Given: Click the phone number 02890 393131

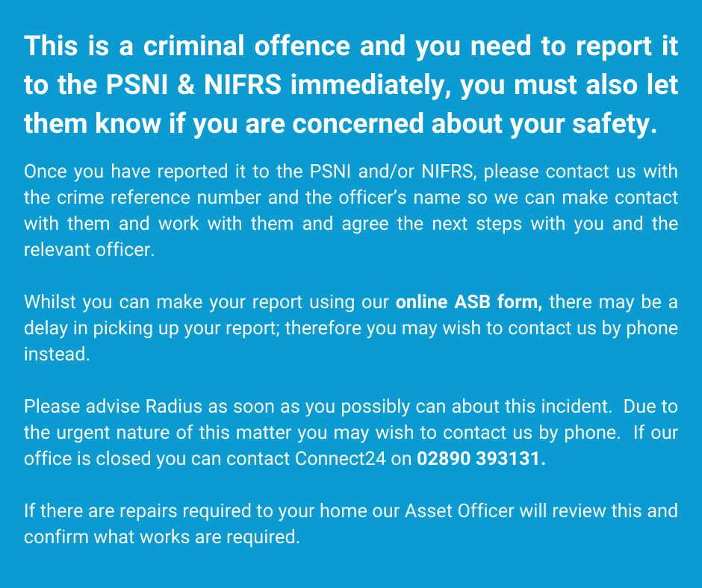Looking at the screenshot, I should [x=481, y=459].
